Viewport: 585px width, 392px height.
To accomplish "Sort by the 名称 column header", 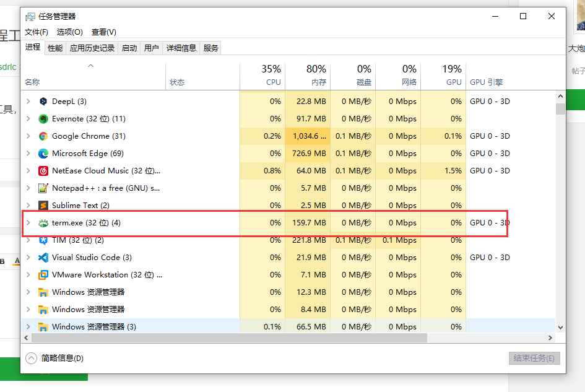I will (x=93, y=76).
